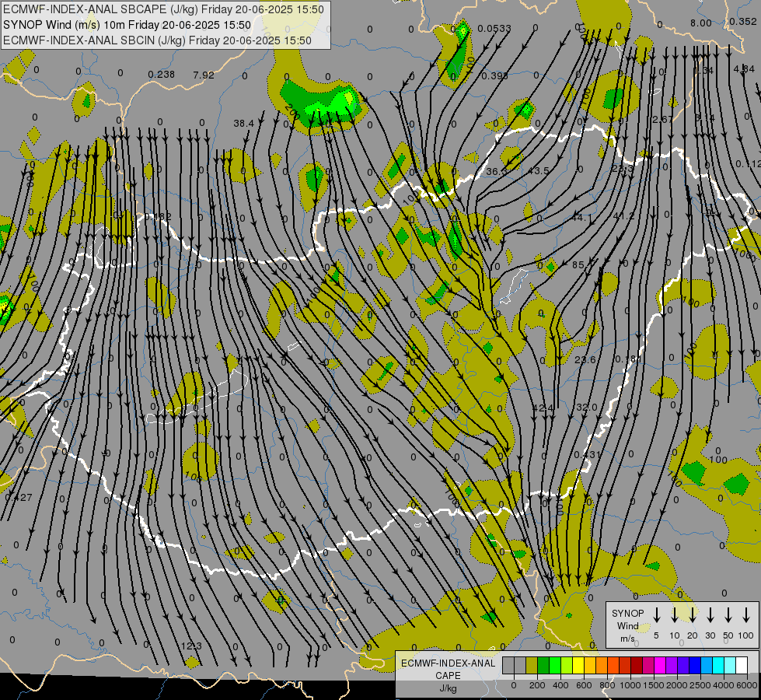Click the 38.4 value on the map
The image size is (761, 700).
click(243, 124)
